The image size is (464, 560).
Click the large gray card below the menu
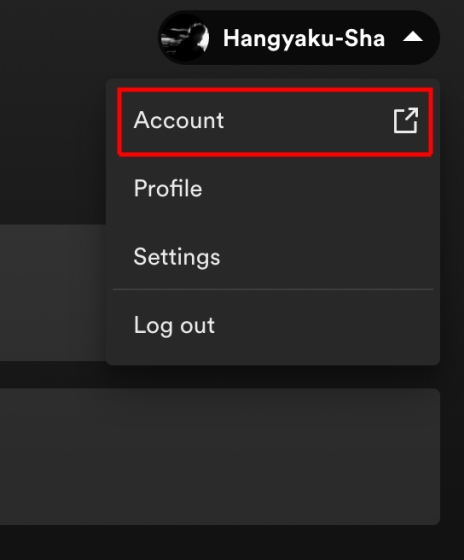pyautogui.click(x=220, y=456)
